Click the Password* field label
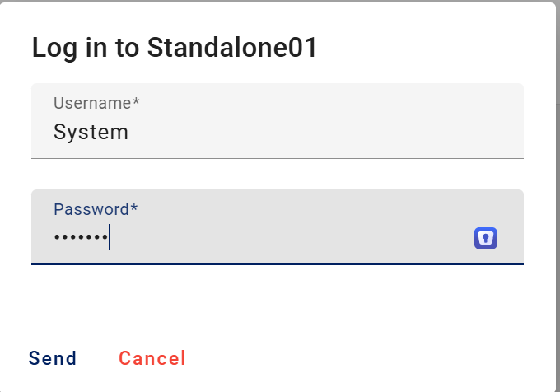 96,209
